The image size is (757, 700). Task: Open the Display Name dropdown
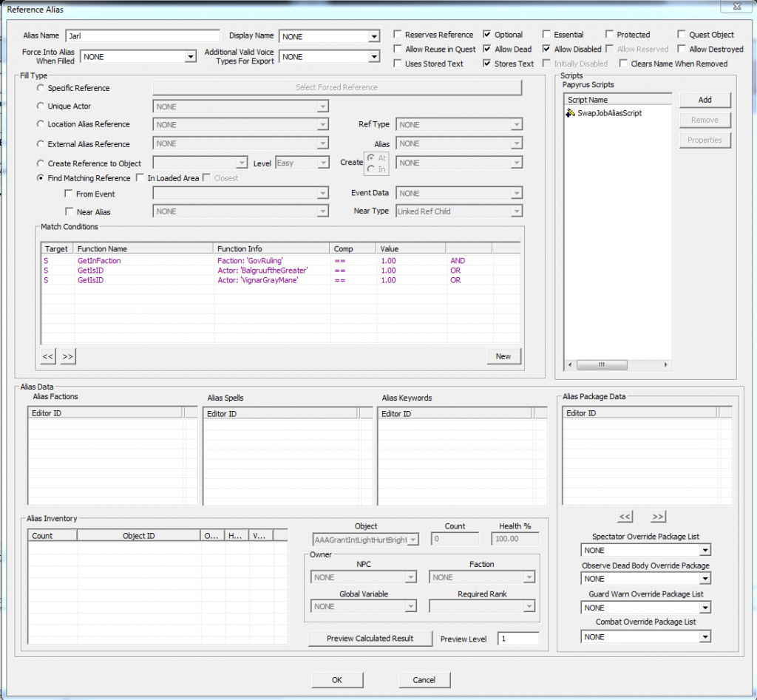point(374,37)
